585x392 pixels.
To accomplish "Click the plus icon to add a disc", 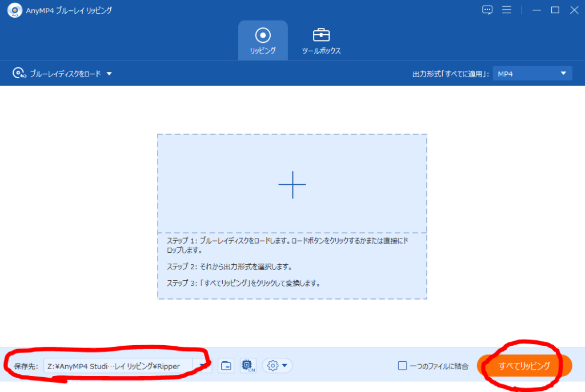I will [292, 185].
